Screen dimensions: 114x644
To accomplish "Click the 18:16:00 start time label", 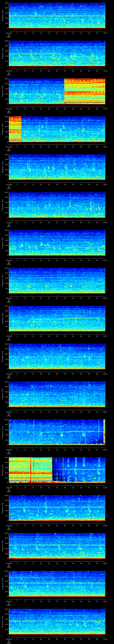I will pos(9,109).
